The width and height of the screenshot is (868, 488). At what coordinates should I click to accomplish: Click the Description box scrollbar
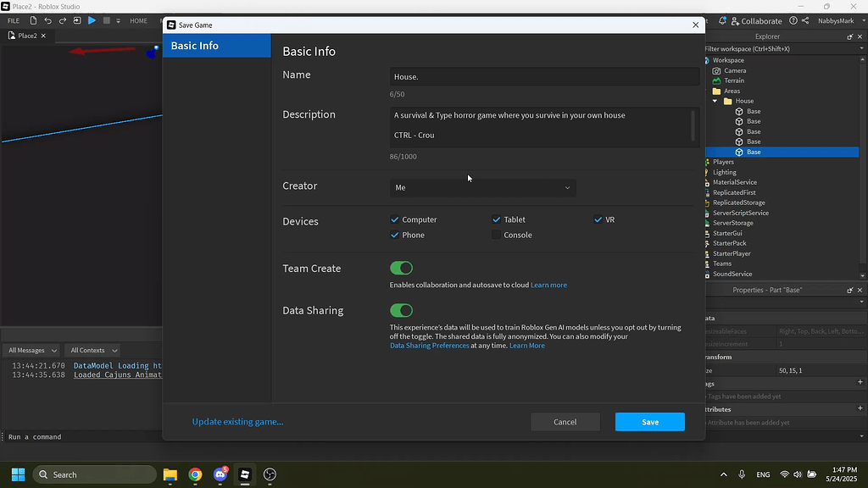click(x=693, y=125)
